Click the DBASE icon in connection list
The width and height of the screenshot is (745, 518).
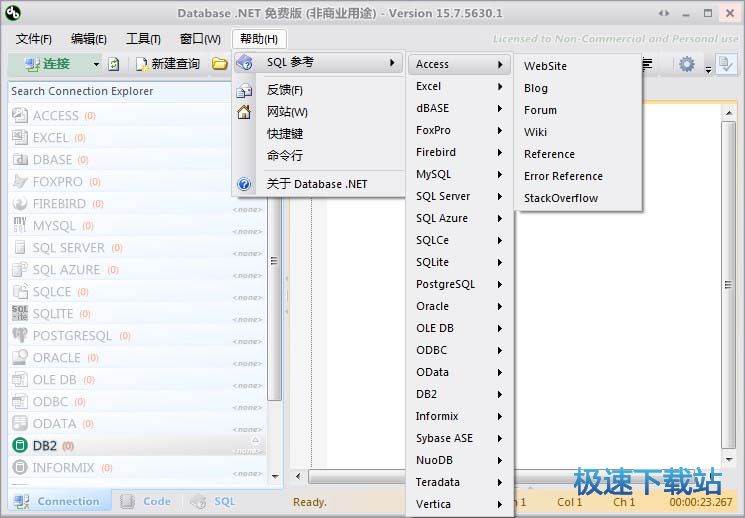tap(19, 159)
